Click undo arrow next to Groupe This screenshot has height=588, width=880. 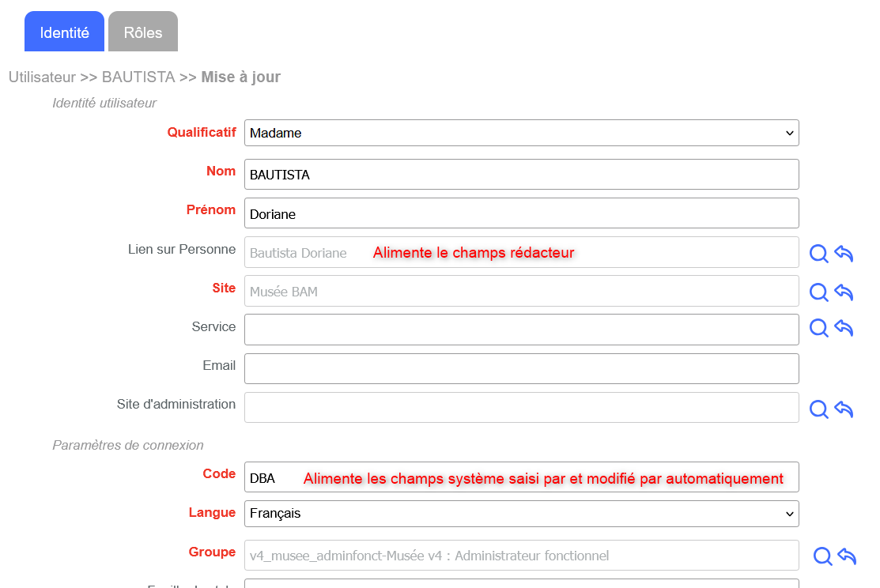coord(847,556)
